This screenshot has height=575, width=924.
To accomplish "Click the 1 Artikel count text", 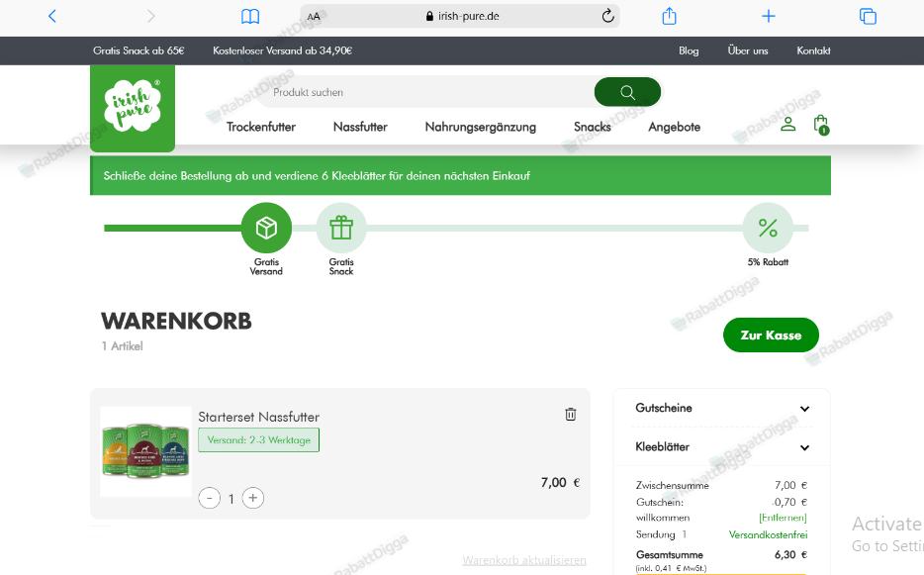I will tap(122, 346).
